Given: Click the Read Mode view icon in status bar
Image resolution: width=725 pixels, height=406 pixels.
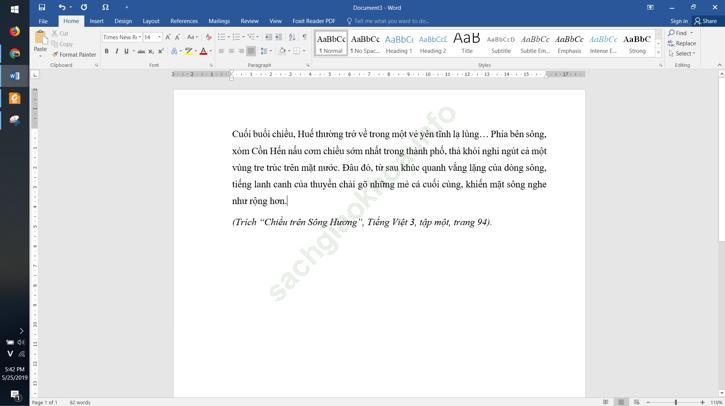Looking at the screenshot, I should pyautogui.click(x=605, y=402).
